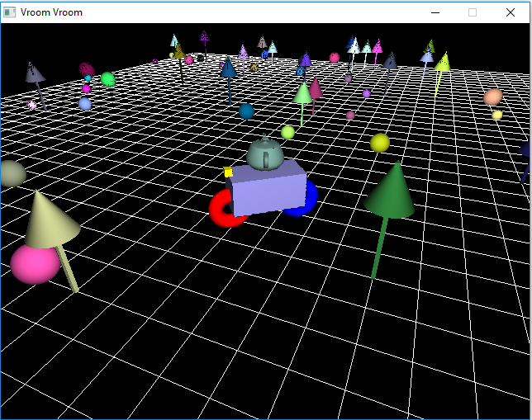Close the Vroom Vroom window

(x=510, y=12)
